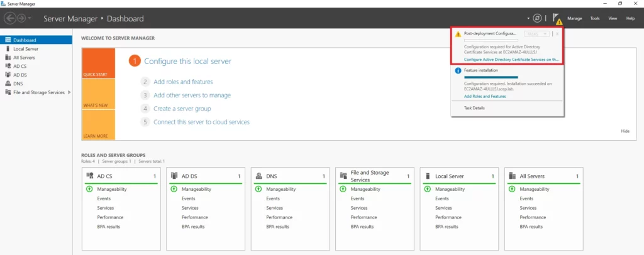Click Configure Active Directory Certificate Services link
The width and height of the screenshot is (644, 255).
(x=511, y=60)
